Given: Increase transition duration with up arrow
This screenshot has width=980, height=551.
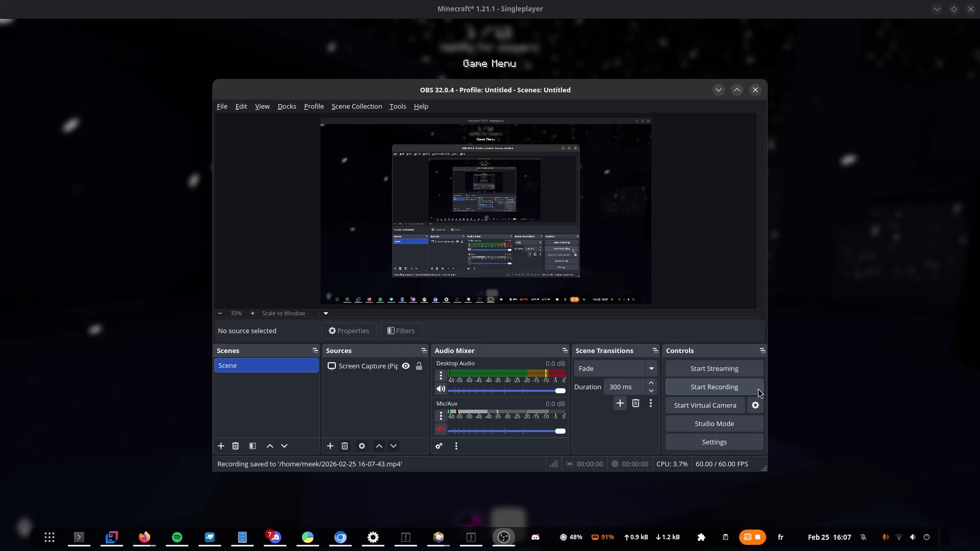Looking at the screenshot, I should click(651, 383).
